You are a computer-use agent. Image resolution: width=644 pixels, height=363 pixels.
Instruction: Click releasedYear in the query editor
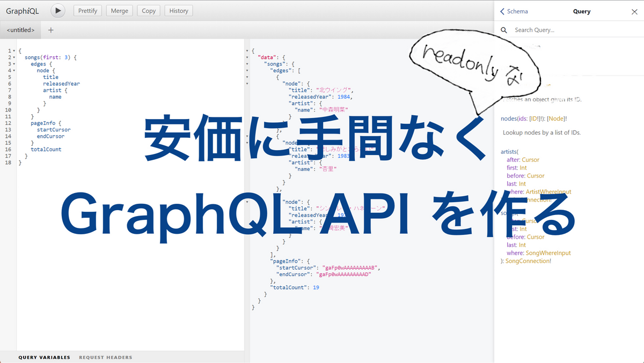tap(61, 84)
